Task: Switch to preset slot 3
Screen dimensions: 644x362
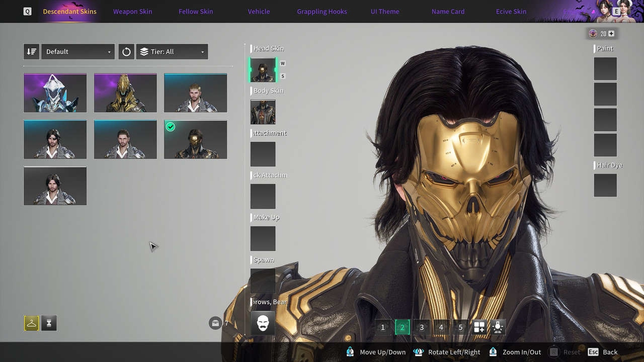Action: click(422, 327)
